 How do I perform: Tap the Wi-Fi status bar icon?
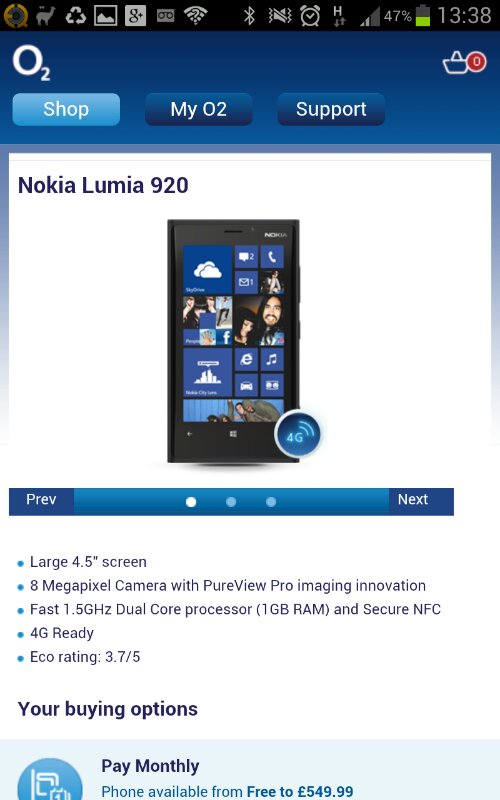[195, 15]
